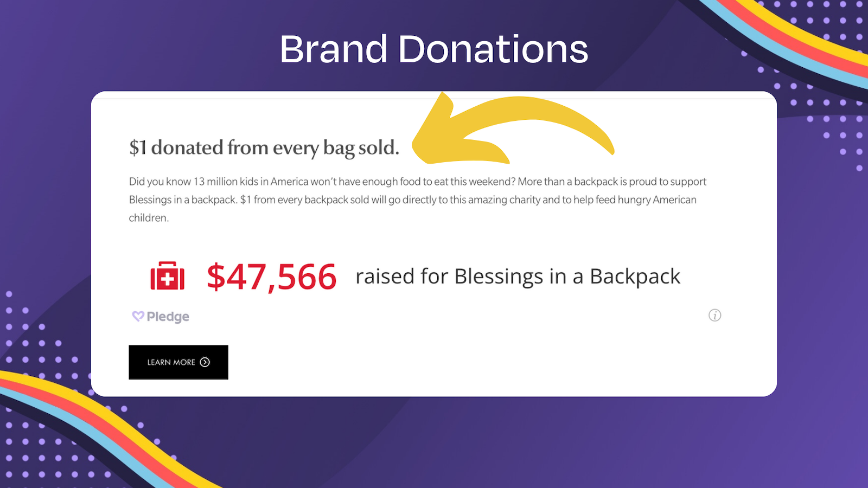This screenshot has height=488, width=868.
Task: Select the charity description paragraph
Action: click(x=418, y=200)
